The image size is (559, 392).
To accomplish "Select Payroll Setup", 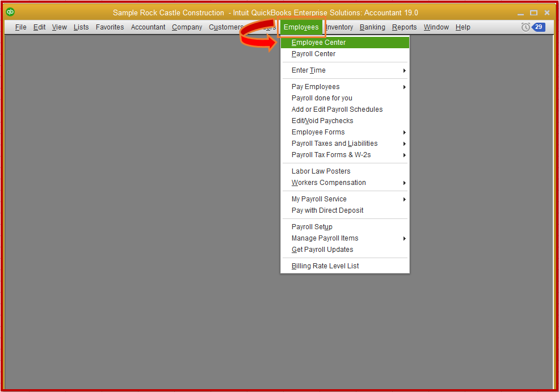I will coord(344,227).
